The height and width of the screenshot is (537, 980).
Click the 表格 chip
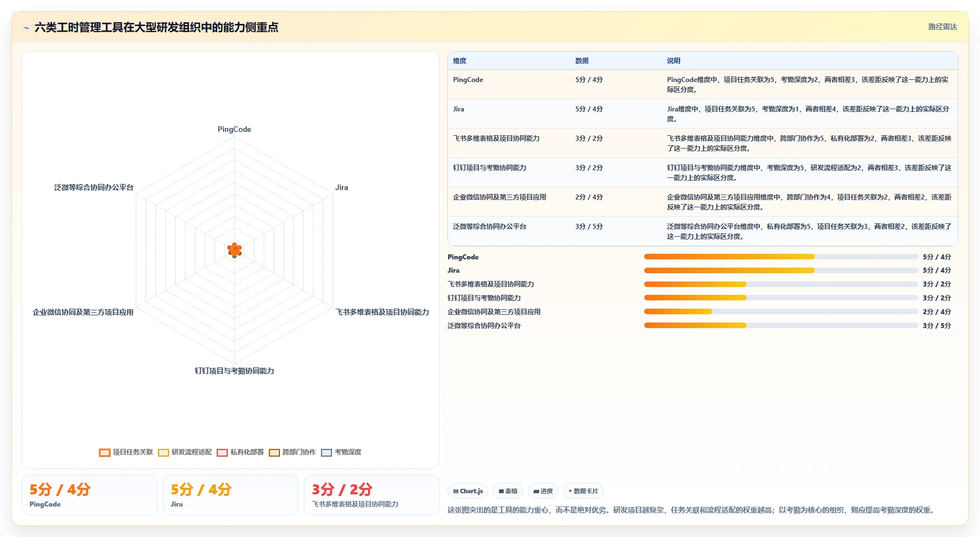[x=508, y=491]
